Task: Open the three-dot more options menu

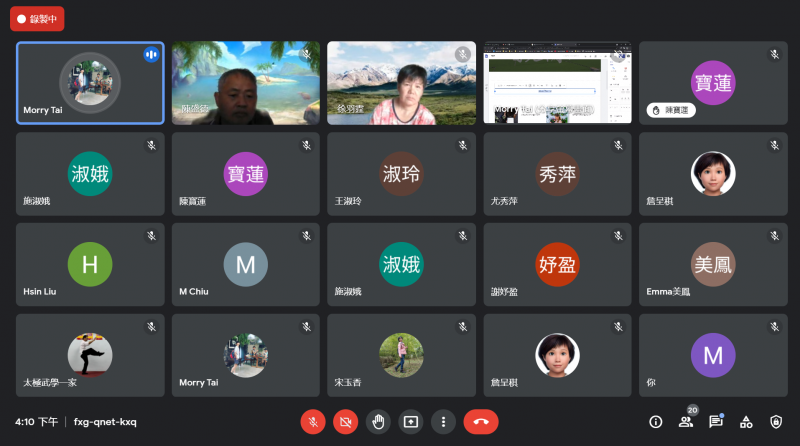Action: point(443,422)
